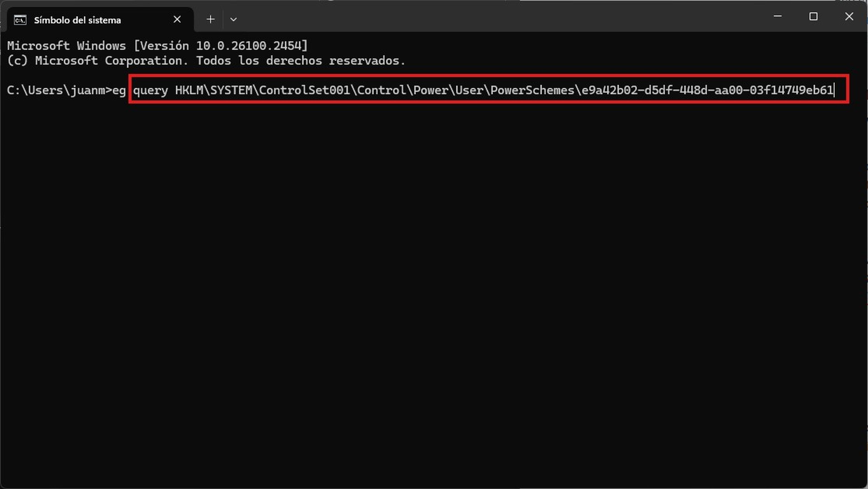Click the ControlSet001 segment in the command

(x=305, y=90)
